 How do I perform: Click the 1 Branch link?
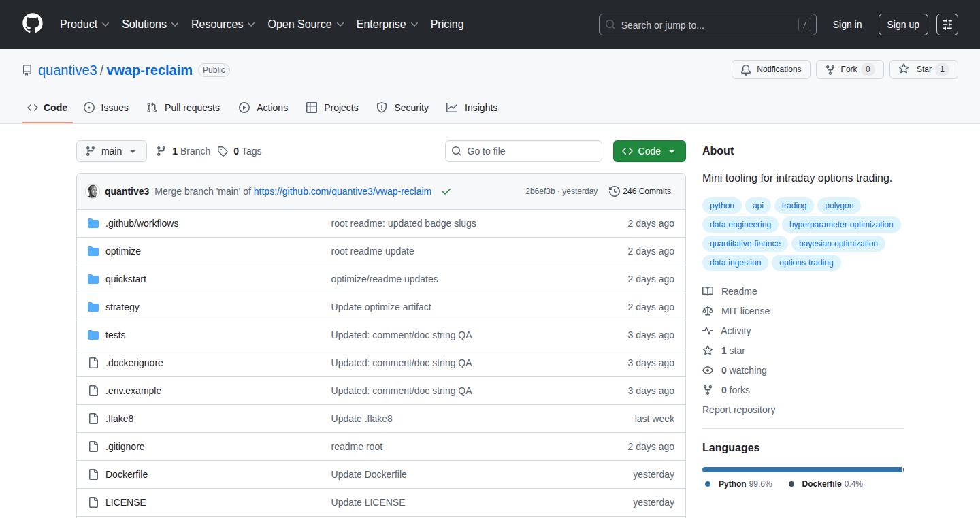[x=183, y=151]
